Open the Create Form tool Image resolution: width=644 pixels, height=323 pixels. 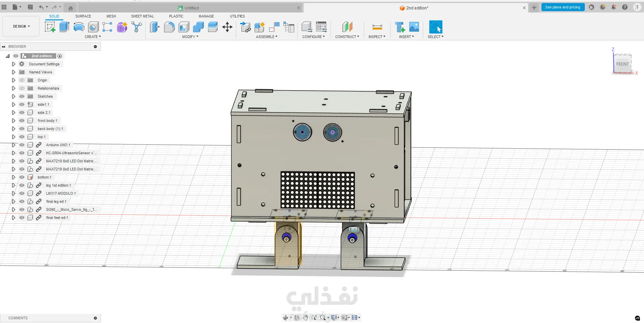[122, 27]
